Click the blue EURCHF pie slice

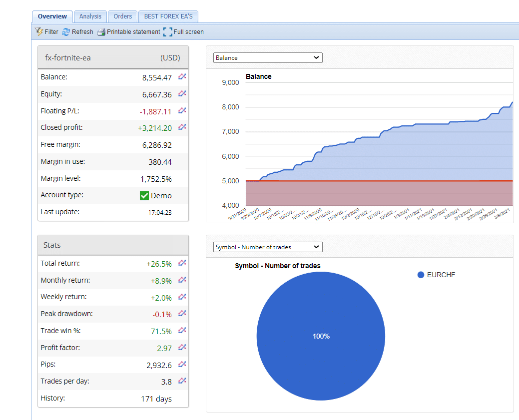point(321,336)
